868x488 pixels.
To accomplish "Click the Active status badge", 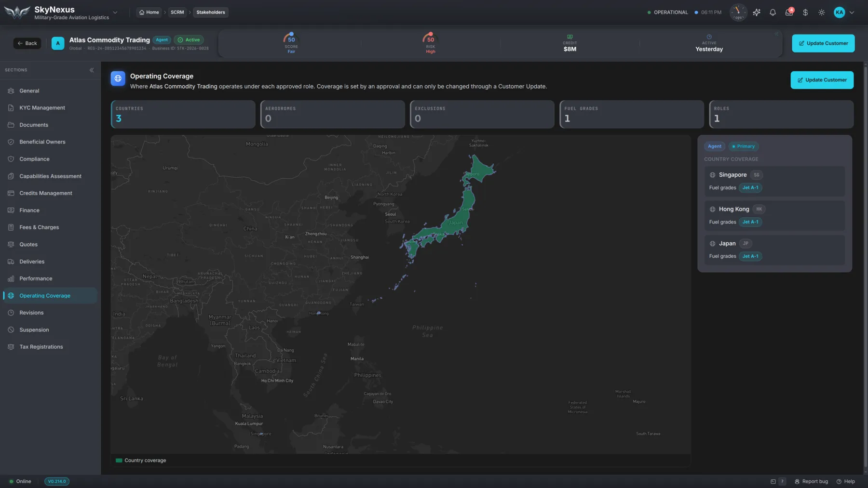I will click(189, 40).
